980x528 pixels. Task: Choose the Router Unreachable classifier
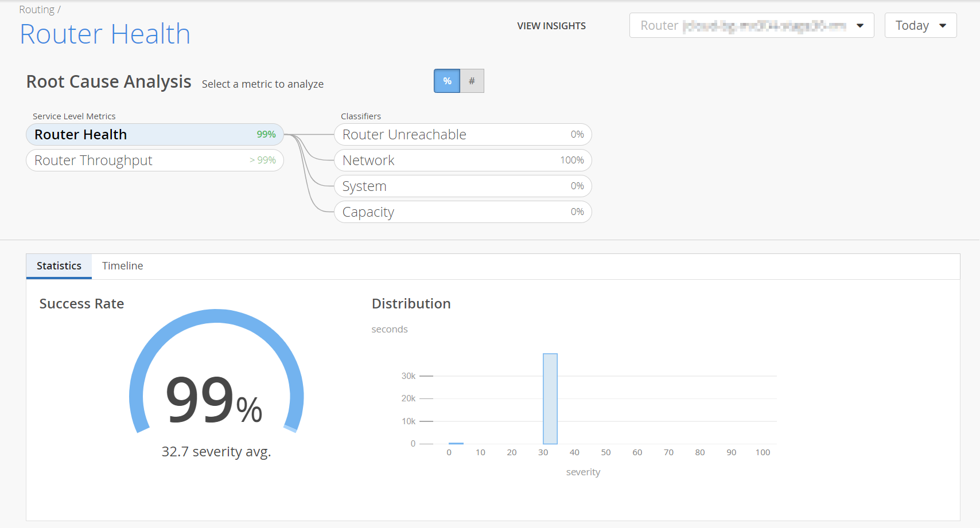pos(462,135)
